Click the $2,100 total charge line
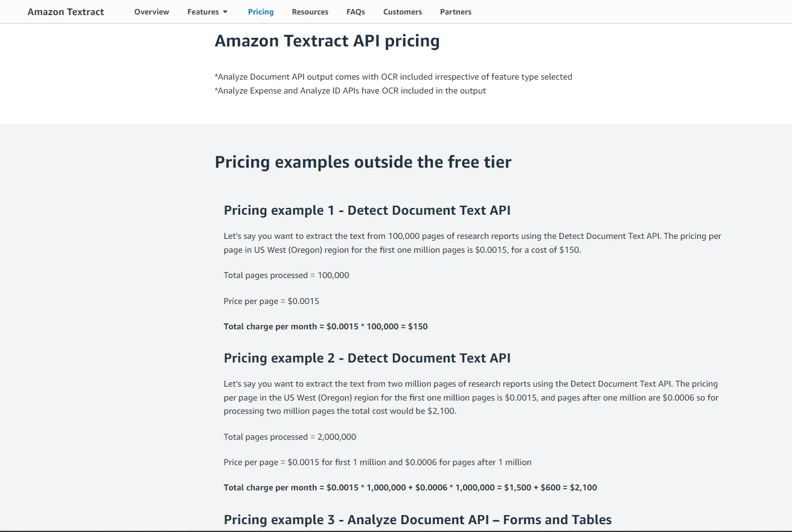Image resolution: width=792 pixels, height=532 pixels. [410, 487]
